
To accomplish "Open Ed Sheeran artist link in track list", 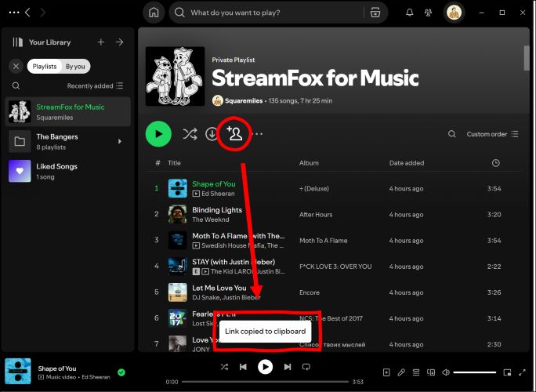I will coord(218,194).
